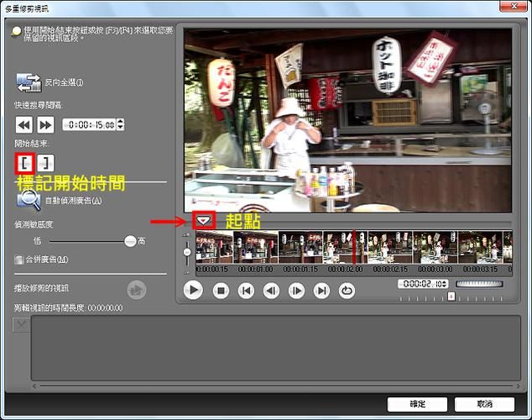Click the 確定 (OK) button
The width and height of the screenshot is (532, 420).
417,404
